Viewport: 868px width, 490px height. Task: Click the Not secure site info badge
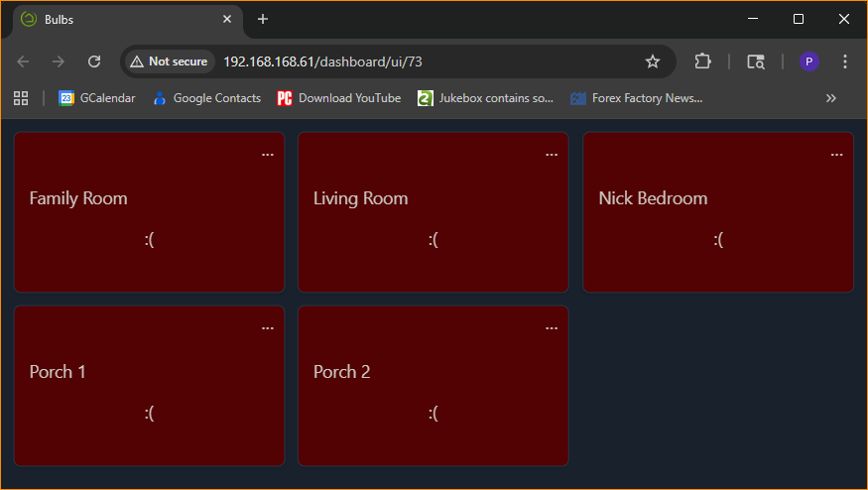coord(169,61)
